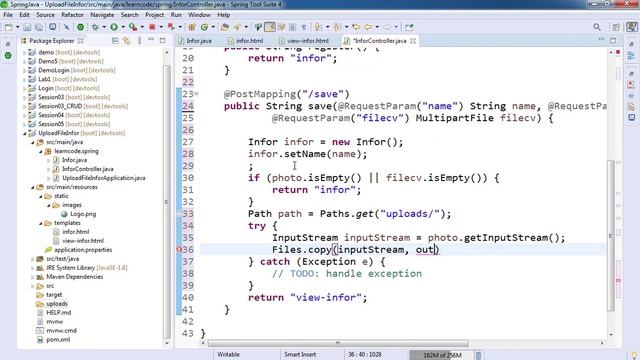Maximize the Package Explorer view
The width and height of the screenshot is (640, 360).
[x=162, y=40]
